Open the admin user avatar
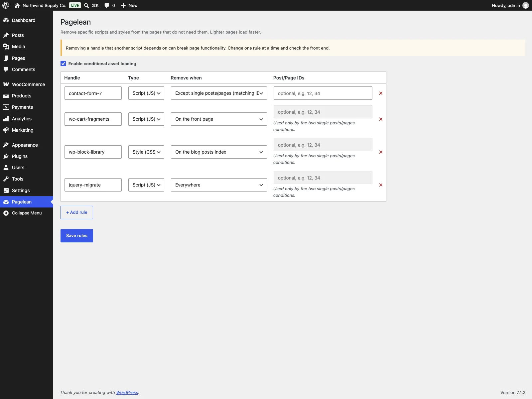The width and height of the screenshot is (532, 399). (526, 5)
